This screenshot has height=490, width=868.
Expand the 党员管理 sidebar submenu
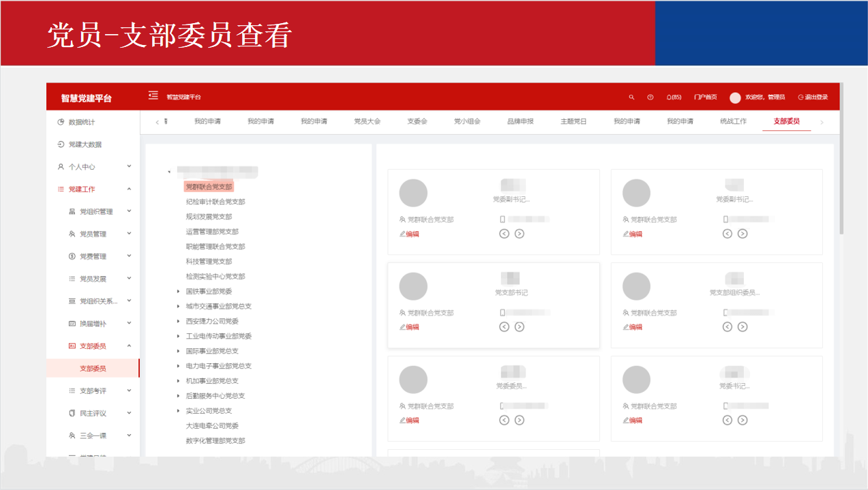tap(129, 234)
